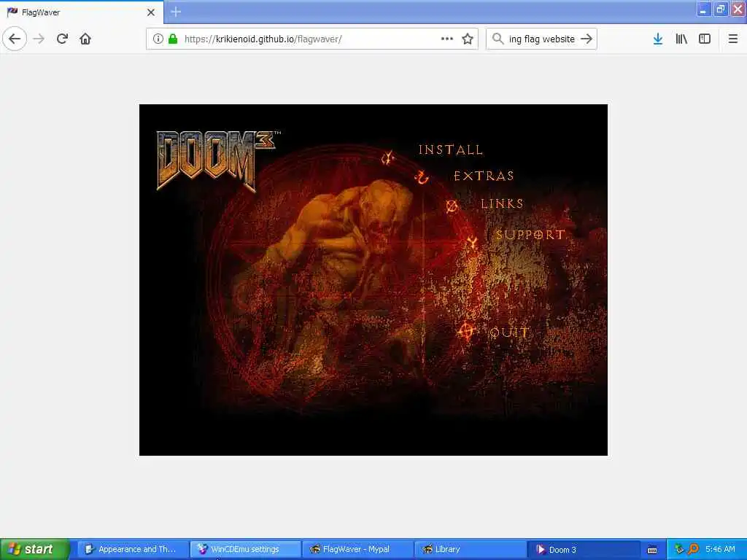Open the browser home page

[x=85, y=39]
